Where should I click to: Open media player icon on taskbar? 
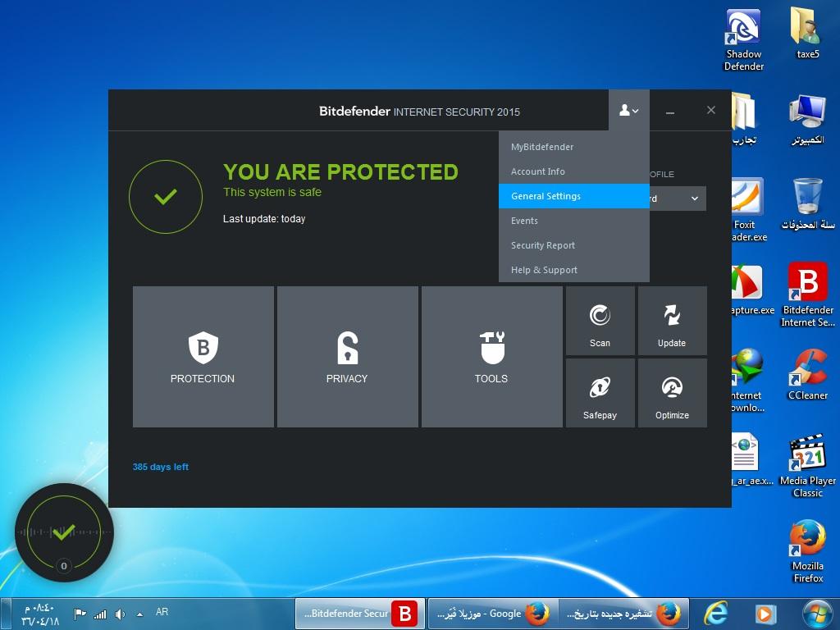(x=765, y=614)
